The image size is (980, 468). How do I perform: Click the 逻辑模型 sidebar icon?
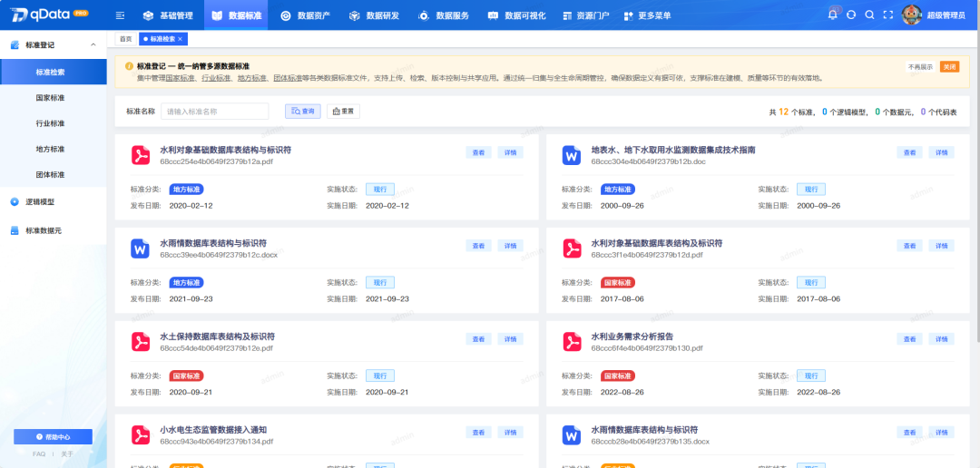click(x=15, y=202)
